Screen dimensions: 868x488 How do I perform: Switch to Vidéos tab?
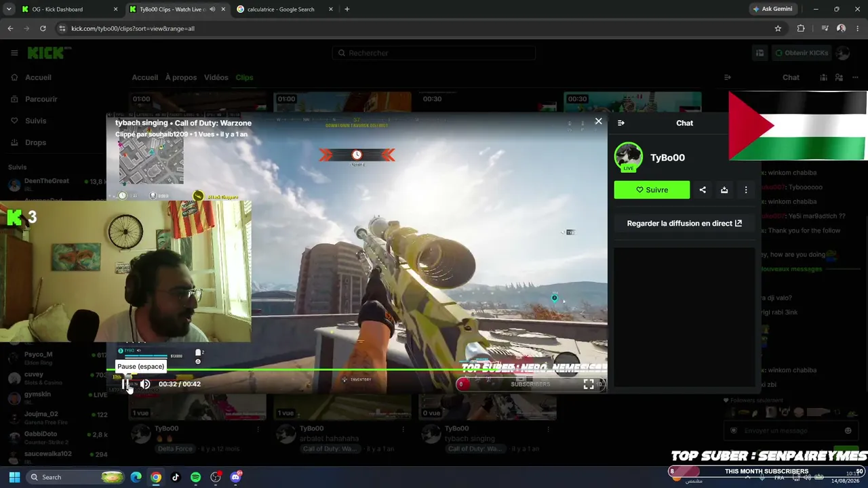pos(216,77)
